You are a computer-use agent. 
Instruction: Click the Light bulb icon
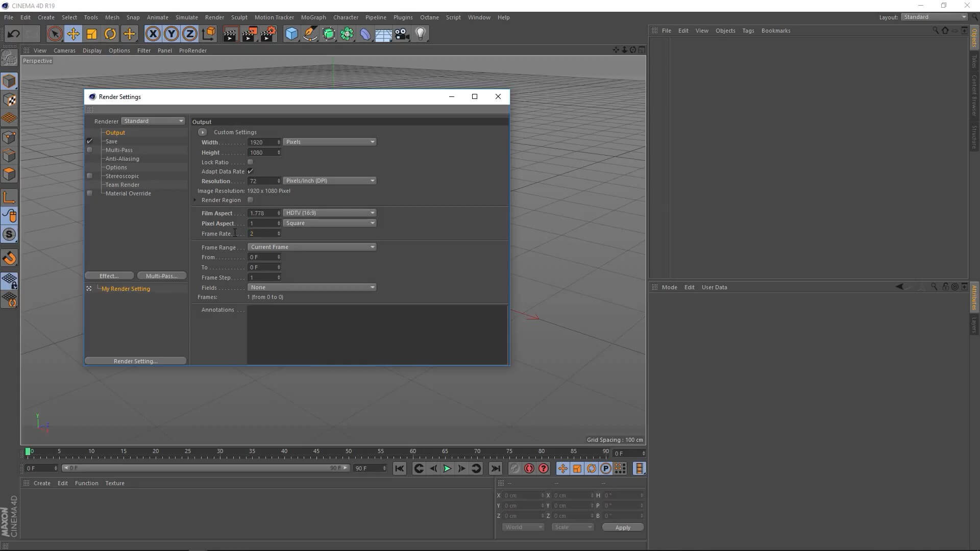click(x=421, y=34)
